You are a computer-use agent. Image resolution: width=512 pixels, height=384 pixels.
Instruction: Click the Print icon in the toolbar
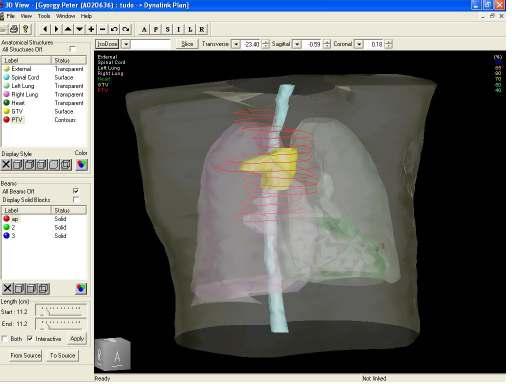[x=14, y=29]
